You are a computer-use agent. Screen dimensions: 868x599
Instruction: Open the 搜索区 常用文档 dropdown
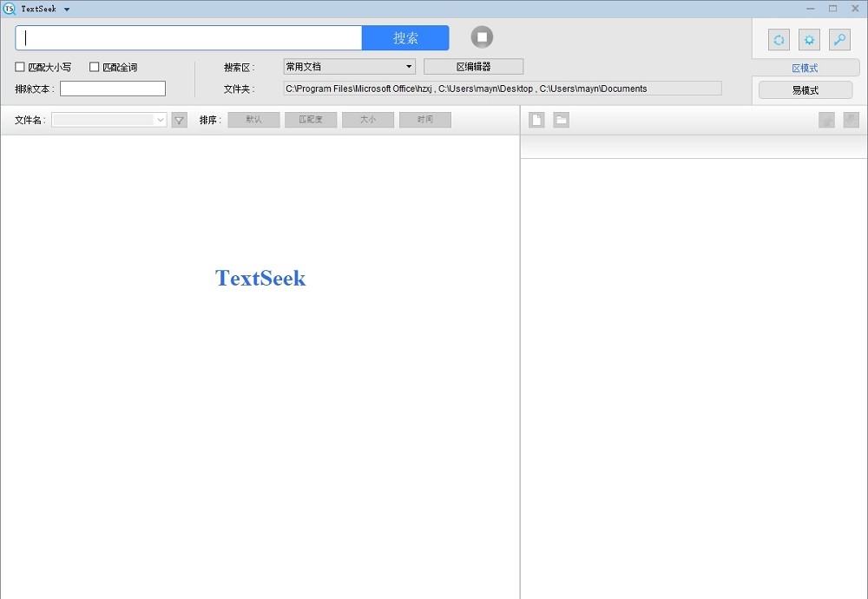coord(349,67)
